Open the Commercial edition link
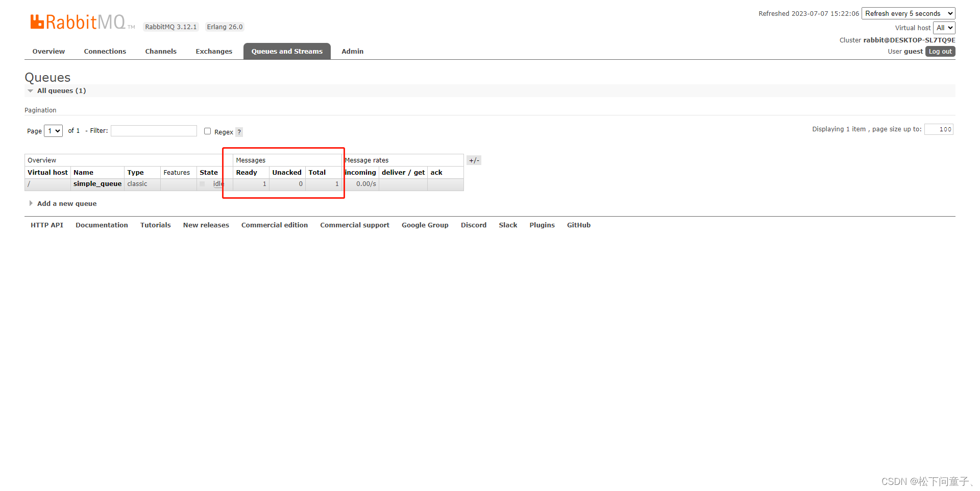The height and width of the screenshot is (491, 980). [x=275, y=225]
